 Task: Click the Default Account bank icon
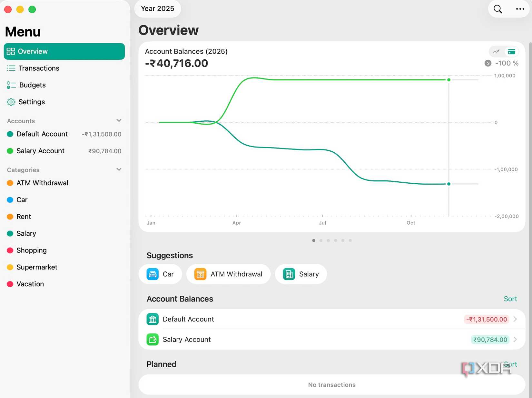(x=153, y=319)
